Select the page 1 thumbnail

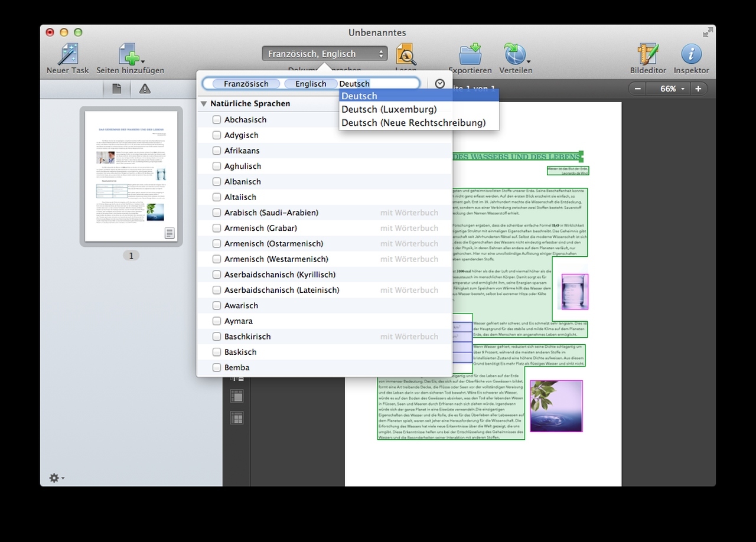tap(131, 176)
